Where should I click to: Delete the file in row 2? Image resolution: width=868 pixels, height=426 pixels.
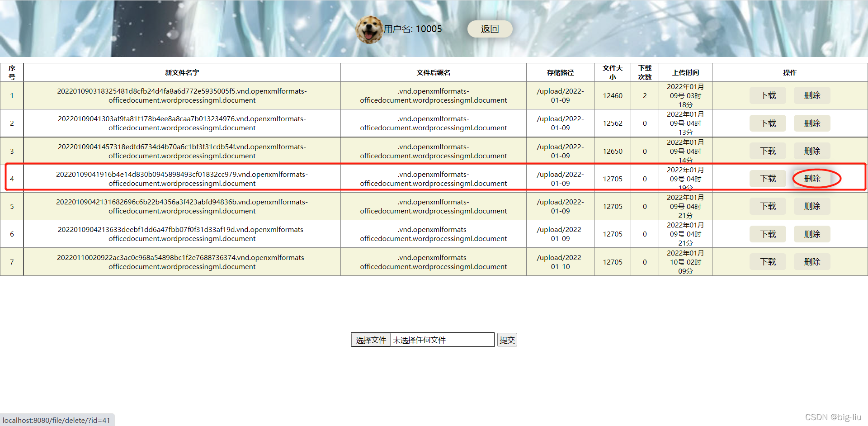click(x=812, y=123)
